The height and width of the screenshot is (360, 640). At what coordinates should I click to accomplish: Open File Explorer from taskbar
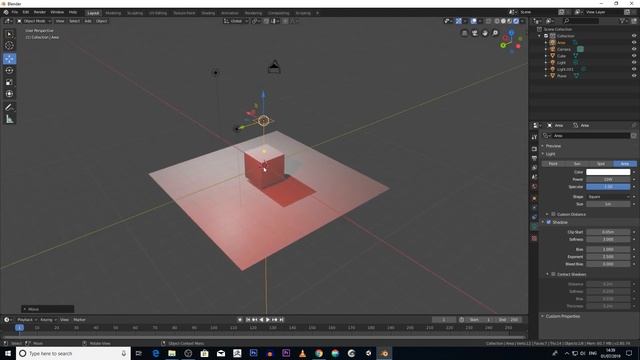(172, 353)
